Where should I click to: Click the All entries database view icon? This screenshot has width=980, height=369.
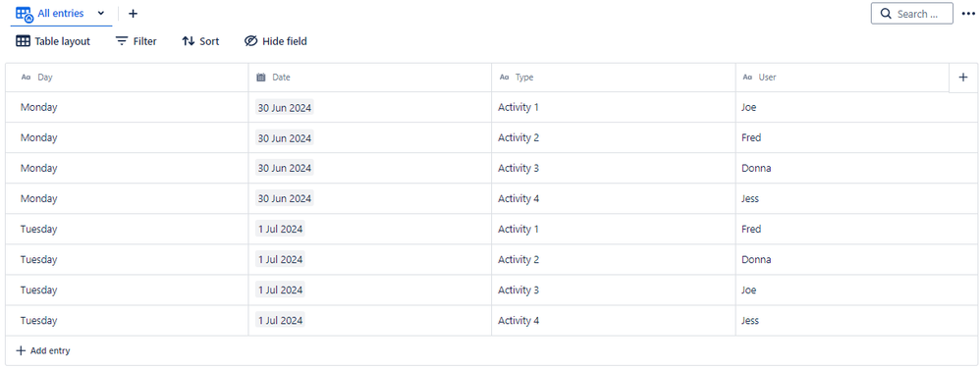[x=25, y=14]
